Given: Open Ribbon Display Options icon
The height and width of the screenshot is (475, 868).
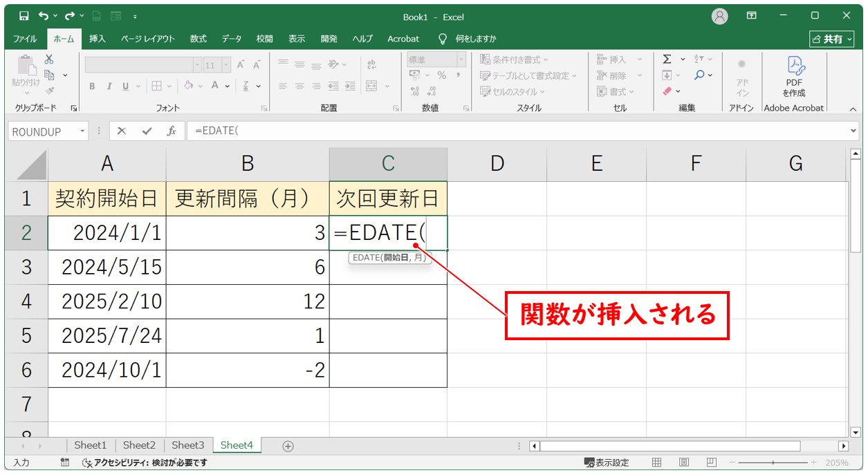Looking at the screenshot, I should click(752, 16).
